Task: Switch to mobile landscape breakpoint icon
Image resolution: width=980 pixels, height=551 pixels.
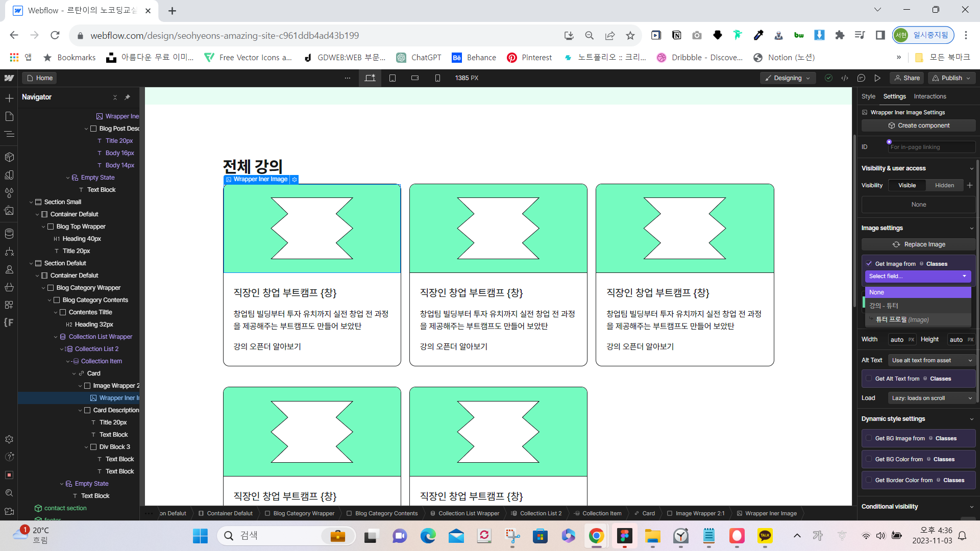Action: 415,78
